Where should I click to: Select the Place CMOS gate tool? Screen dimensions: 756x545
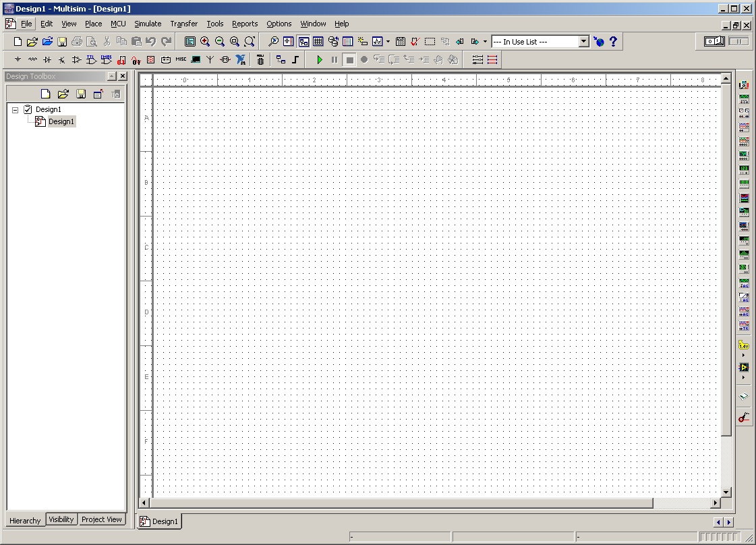106,60
